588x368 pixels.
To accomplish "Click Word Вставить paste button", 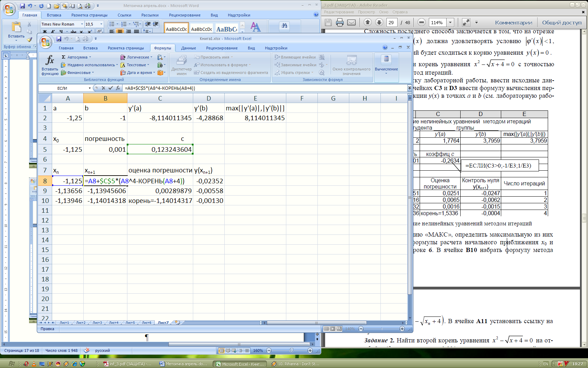I will (x=16, y=31).
